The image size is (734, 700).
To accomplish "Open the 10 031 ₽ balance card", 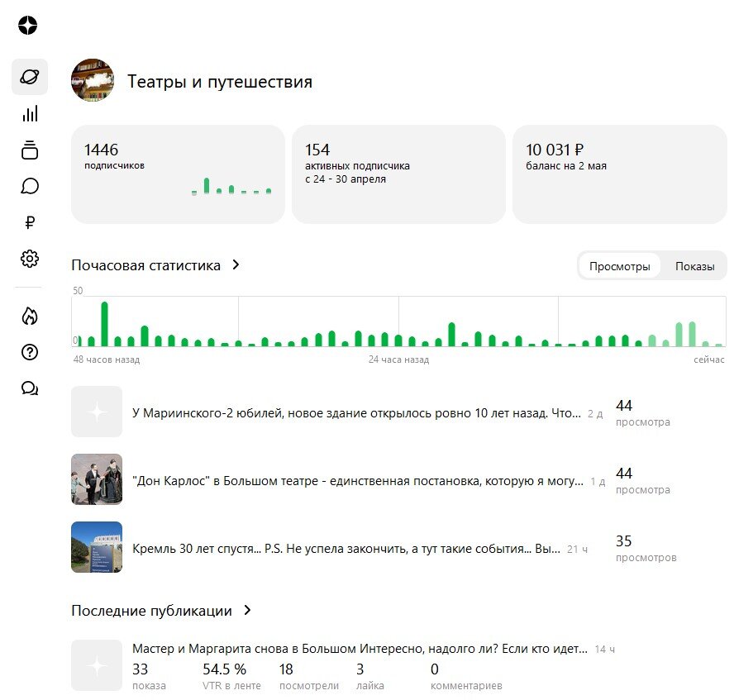I will click(x=619, y=174).
